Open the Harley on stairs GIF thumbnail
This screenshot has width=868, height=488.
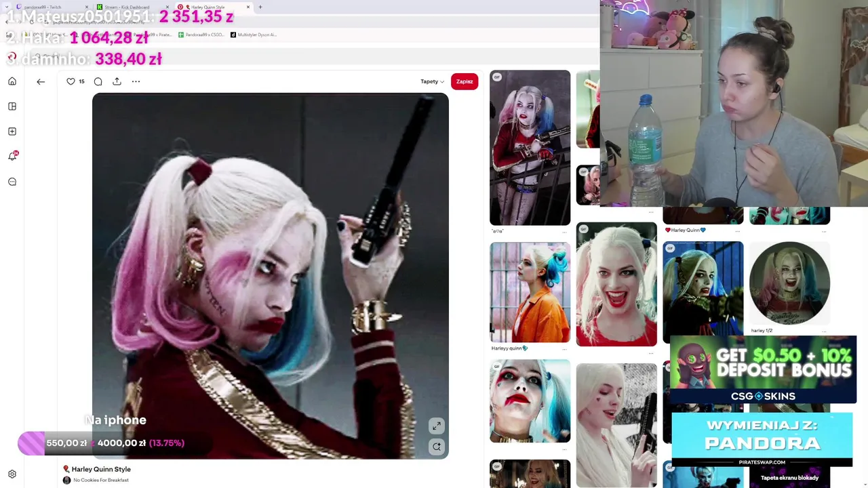530,148
